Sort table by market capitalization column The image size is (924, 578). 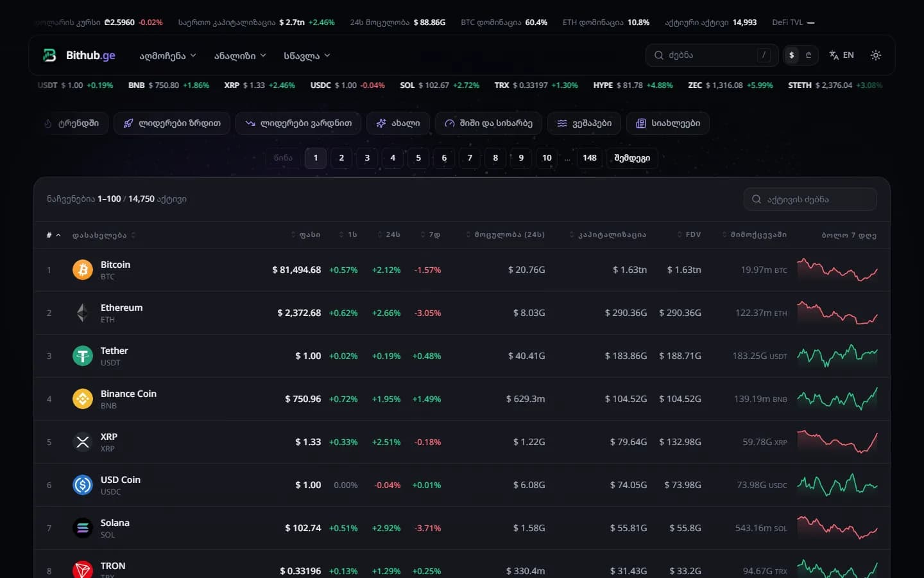pos(608,235)
